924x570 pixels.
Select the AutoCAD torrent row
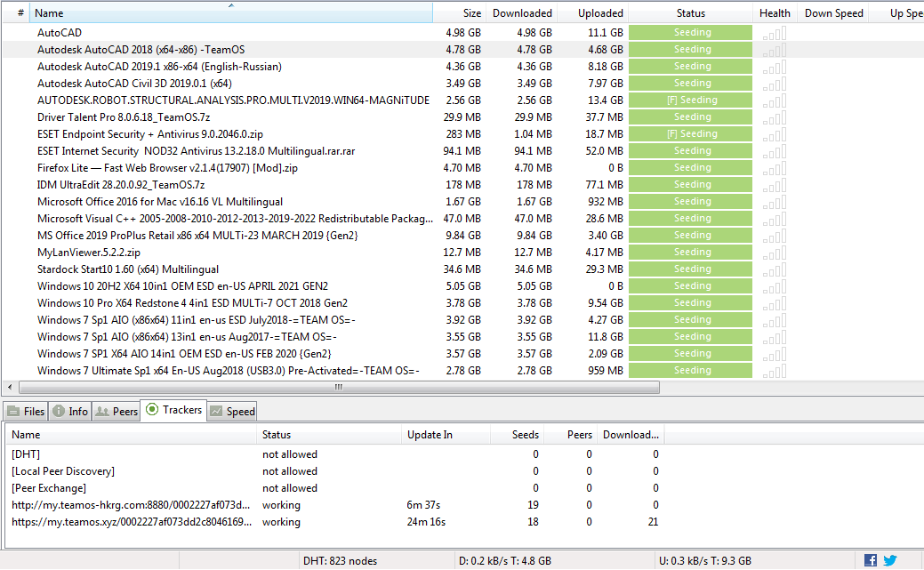60,32
